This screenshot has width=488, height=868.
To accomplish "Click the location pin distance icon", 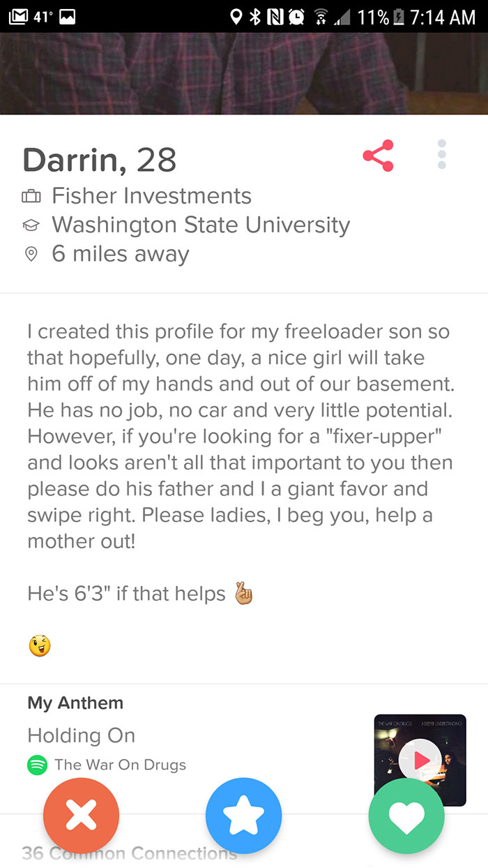I will (x=31, y=254).
